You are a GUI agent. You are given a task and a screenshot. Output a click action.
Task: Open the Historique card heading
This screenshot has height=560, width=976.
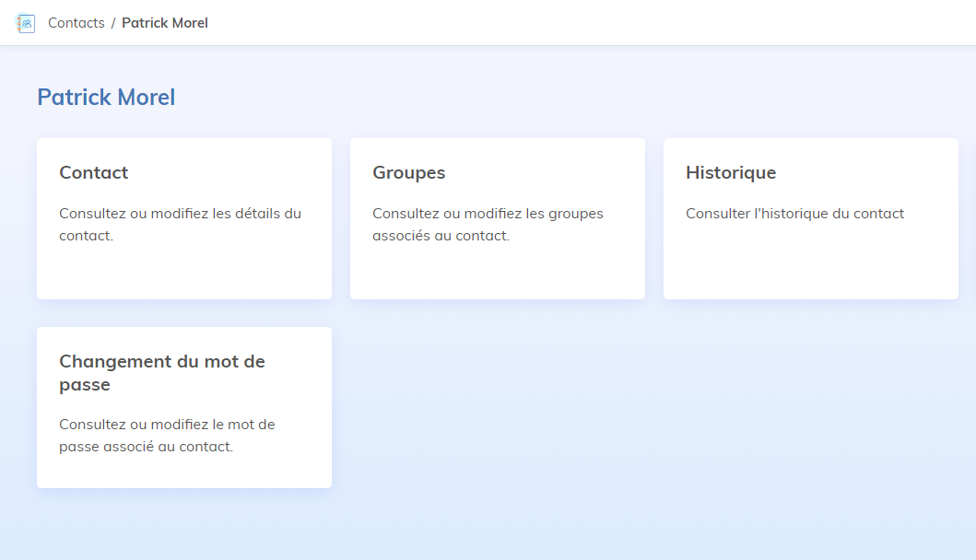[x=731, y=172]
